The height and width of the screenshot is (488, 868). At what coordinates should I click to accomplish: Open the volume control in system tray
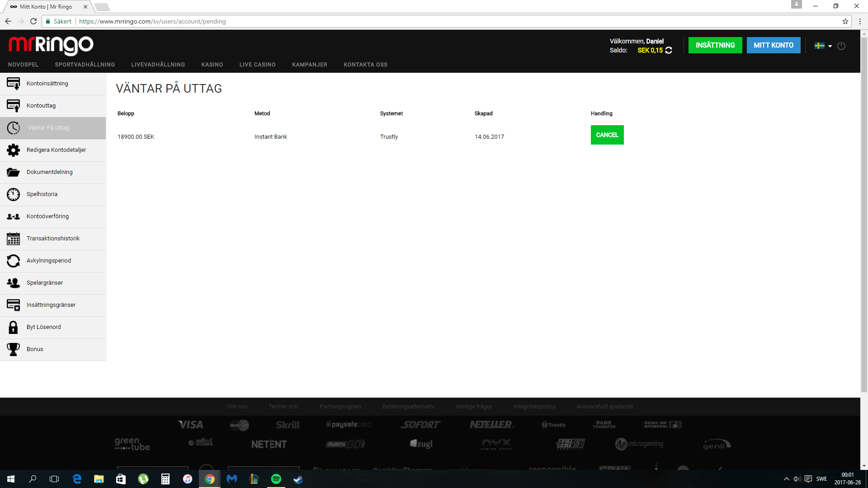point(797,479)
